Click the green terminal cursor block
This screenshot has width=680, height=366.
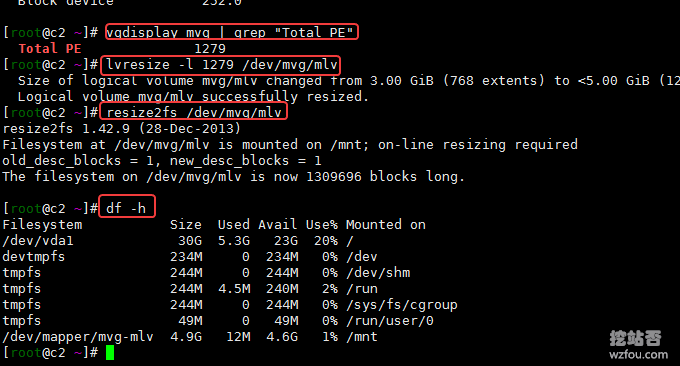click(x=110, y=353)
